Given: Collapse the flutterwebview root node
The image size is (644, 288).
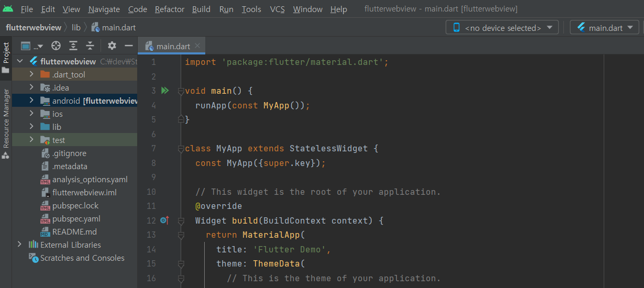Looking at the screenshot, I should pyautogui.click(x=20, y=61).
